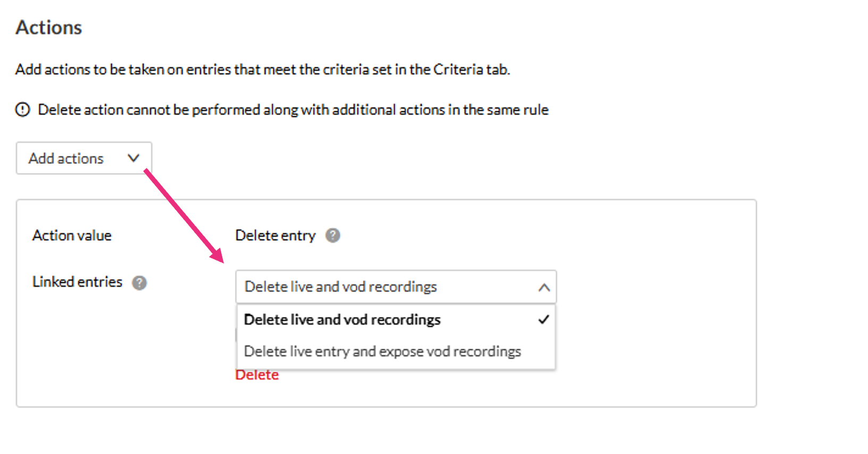Select 'Delete live and vod recordings' option
868x454 pixels.
tap(343, 320)
